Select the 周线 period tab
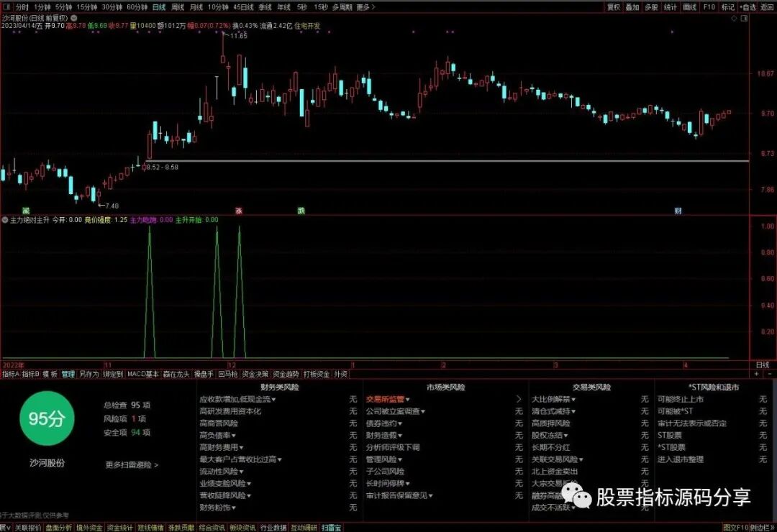Image resolution: width=777 pixels, height=532 pixels. [178, 7]
